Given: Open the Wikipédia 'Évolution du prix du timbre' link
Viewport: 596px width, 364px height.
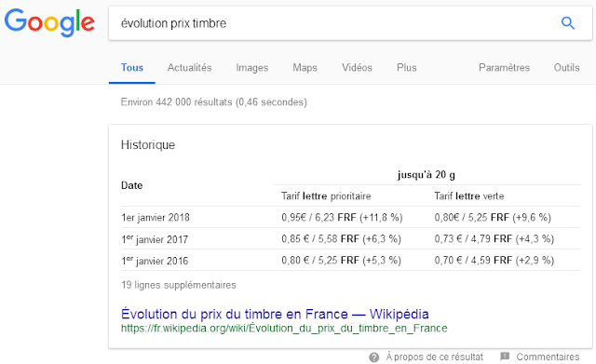Looking at the screenshot, I should click(275, 314).
